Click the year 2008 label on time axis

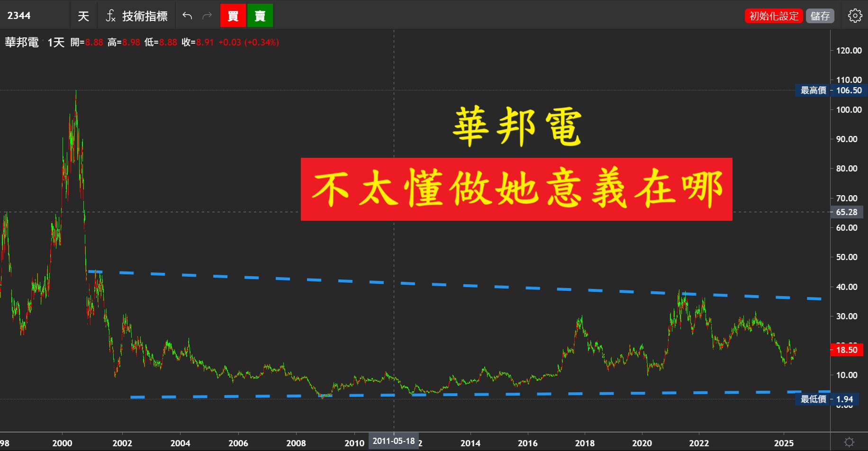pyautogui.click(x=296, y=443)
